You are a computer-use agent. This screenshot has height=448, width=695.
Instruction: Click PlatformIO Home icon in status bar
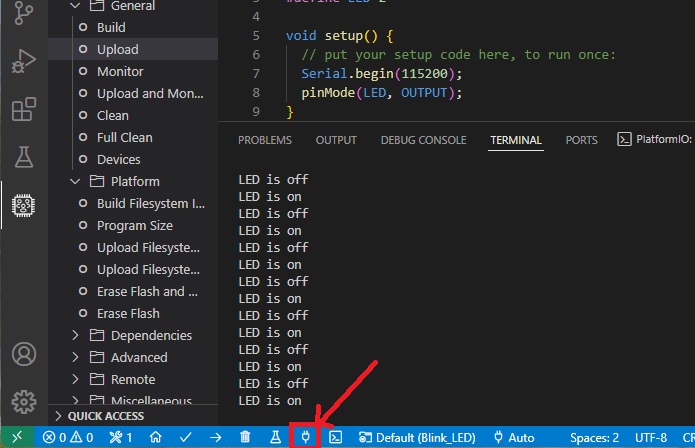click(155, 437)
